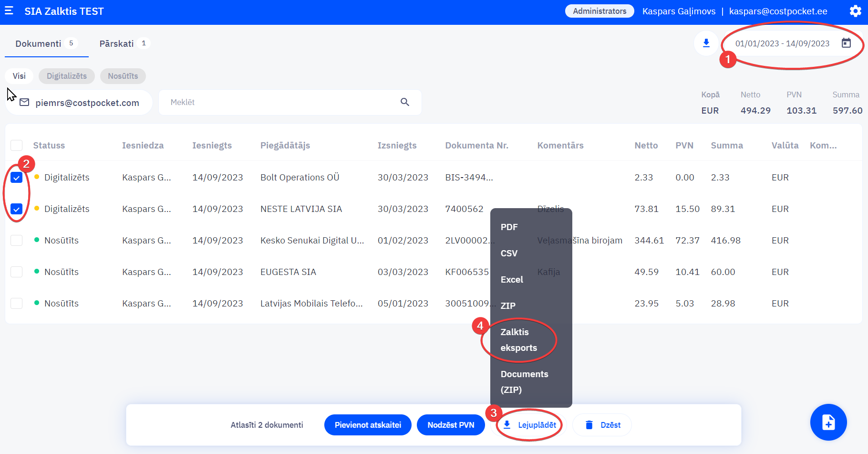Click the 03/03/2023 issue date
Viewport: 868px width, 454px height.
pos(403,272)
